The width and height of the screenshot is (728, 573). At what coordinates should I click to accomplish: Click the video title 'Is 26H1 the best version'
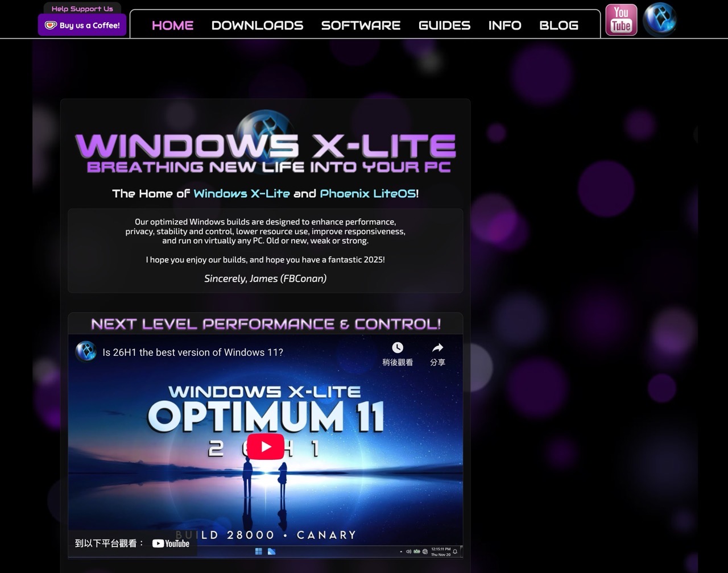pos(193,352)
